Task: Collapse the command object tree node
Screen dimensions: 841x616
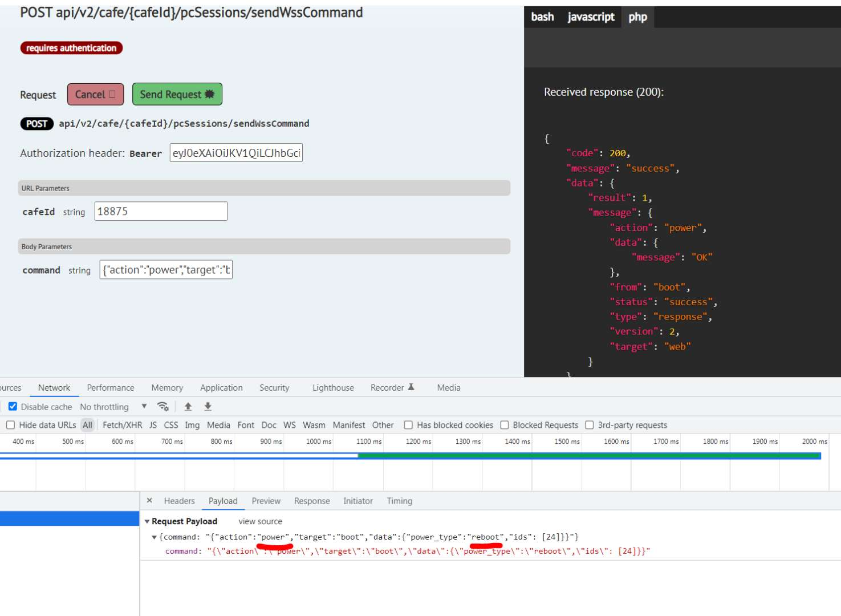Action: point(154,537)
